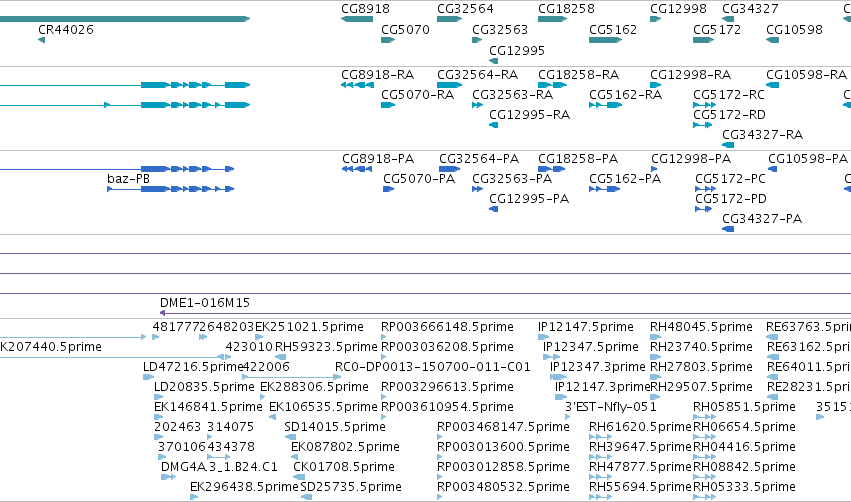Viewport: 851px width, 502px height.
Task: Click the CG5172-RD transcript label
Action: (729, 115)
